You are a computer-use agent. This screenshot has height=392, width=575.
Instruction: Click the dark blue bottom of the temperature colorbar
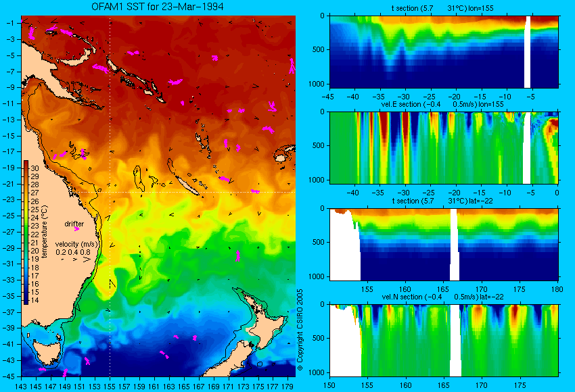(26, 300)
